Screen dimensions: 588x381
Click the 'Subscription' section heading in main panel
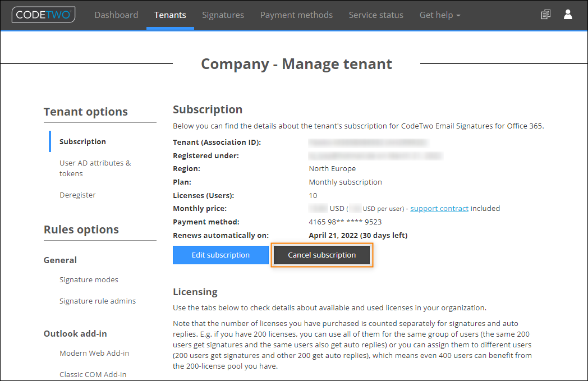click(208, 109)
